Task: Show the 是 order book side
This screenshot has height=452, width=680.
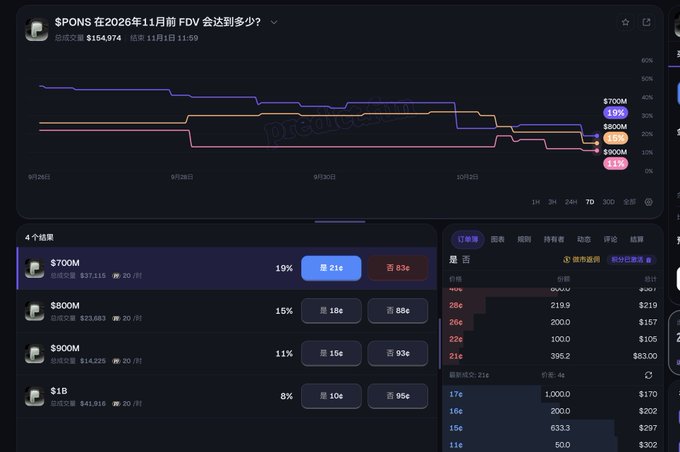Action: pyautogui.click(x=453, y=259)
